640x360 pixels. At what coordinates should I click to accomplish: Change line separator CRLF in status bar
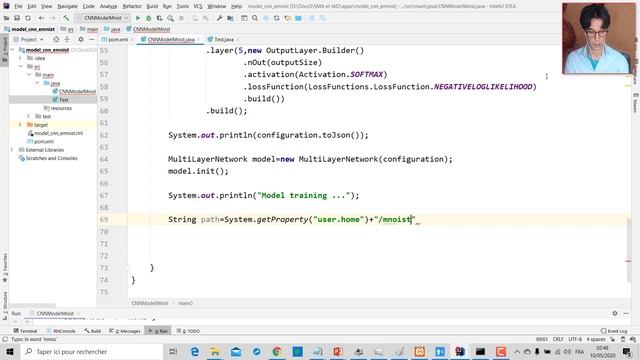coord(558,339)
